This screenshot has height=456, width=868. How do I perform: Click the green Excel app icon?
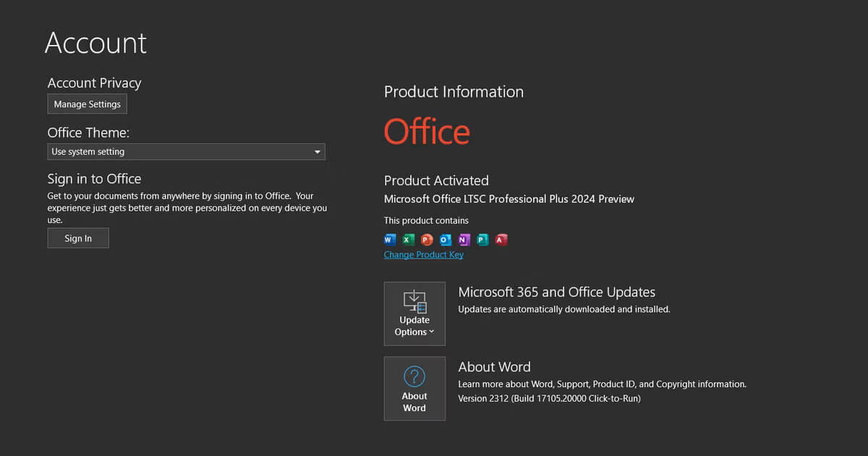(408, 240)
